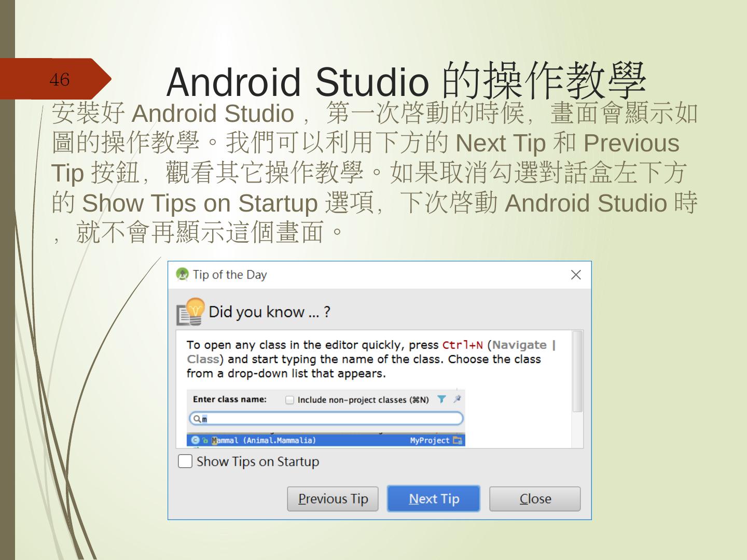Select the Mammal (Animal.Mammalia) result row
Image resolution: width=747 pixels, height=560 pixels.
326,440
